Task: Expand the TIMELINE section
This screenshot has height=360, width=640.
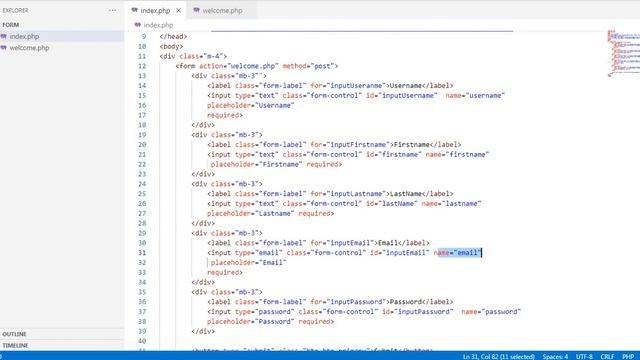Action: click(x=15, y=345)
